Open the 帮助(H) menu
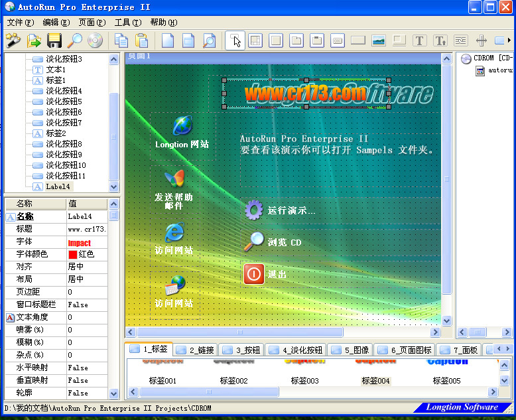This screenshot has width=516, height=420. [x=164, y=23]
